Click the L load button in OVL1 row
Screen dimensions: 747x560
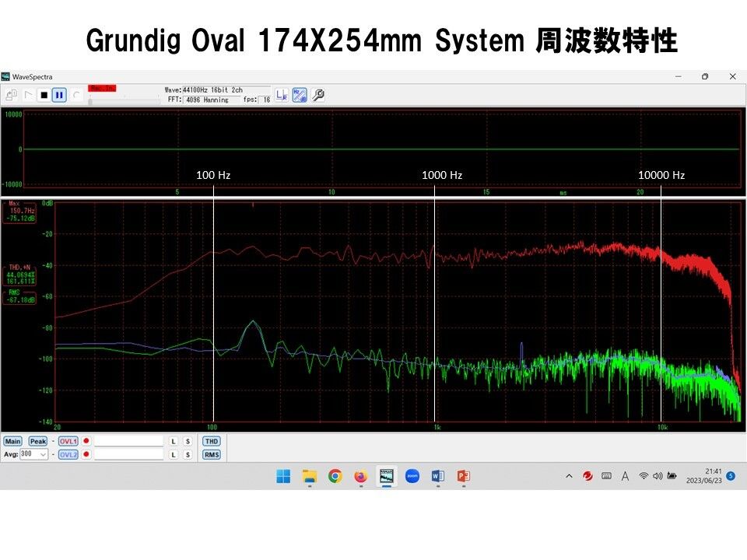(174, 442)
